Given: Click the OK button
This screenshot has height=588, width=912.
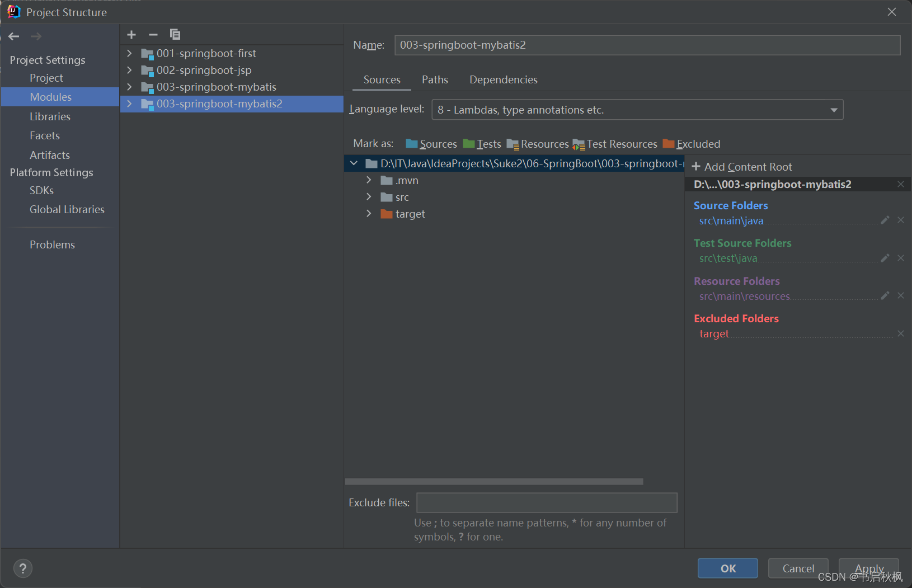Looking at the screenshot, I should click(x=728, y=568).
